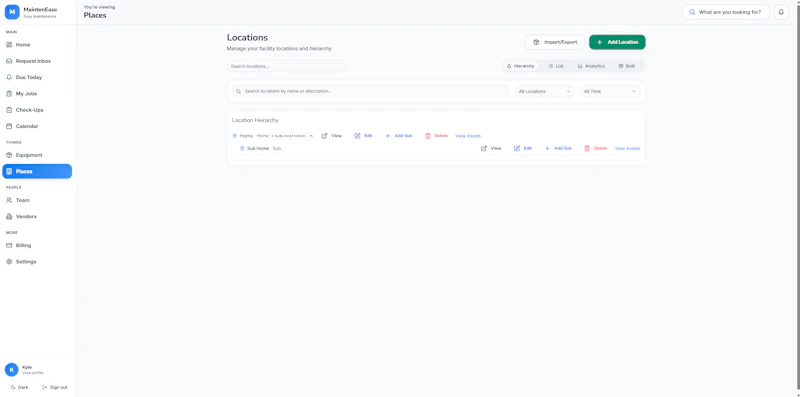The height and width of the screenshot is (397, 800).
Task: Focus search by name or description field
Action: [x=371, y=91]
